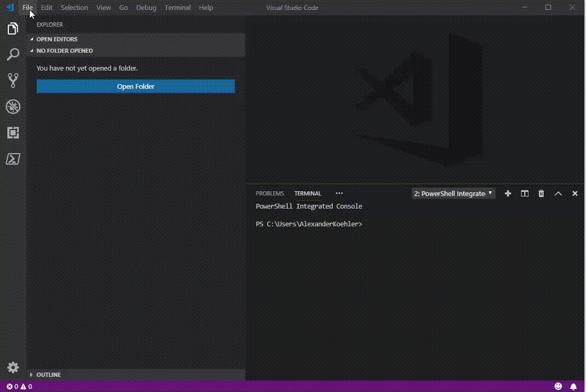This screenshot has height=392, width=586.
Task: Create a new terminal with plus icon
Action: coord(508,193)
